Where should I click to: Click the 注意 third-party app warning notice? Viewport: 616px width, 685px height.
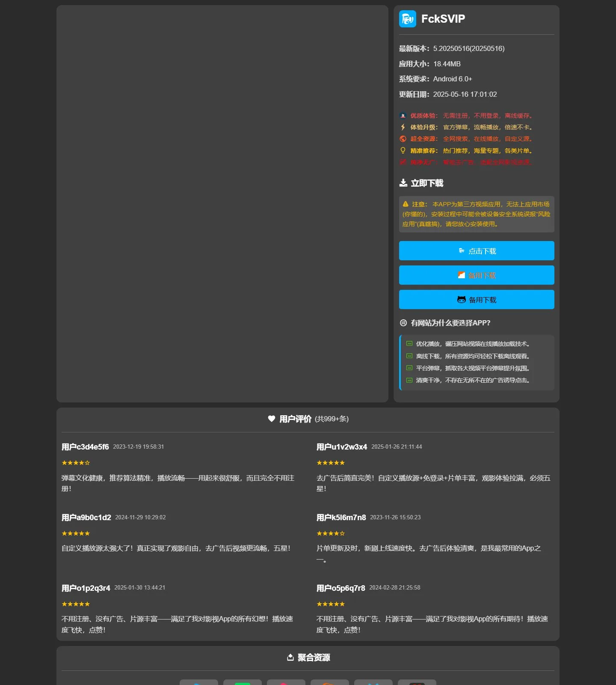pyautogui.click(x=477, y=214)
